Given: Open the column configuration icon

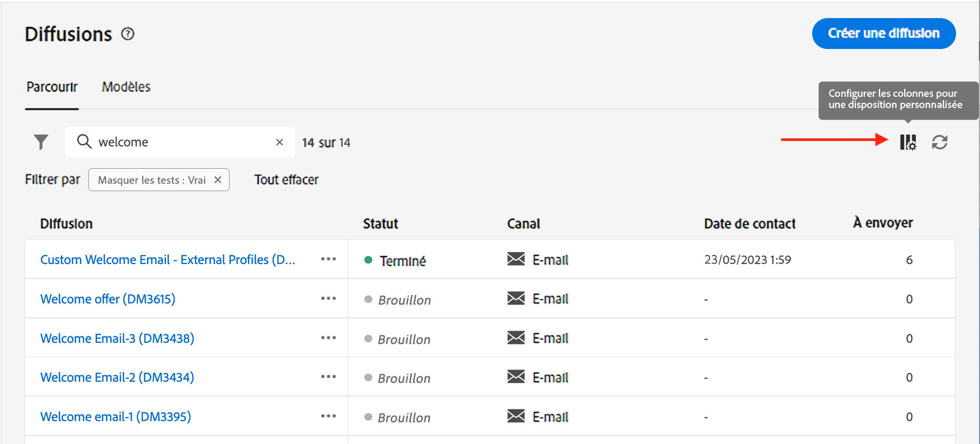Looking at the screenshot, I should (x=908, y=142).
